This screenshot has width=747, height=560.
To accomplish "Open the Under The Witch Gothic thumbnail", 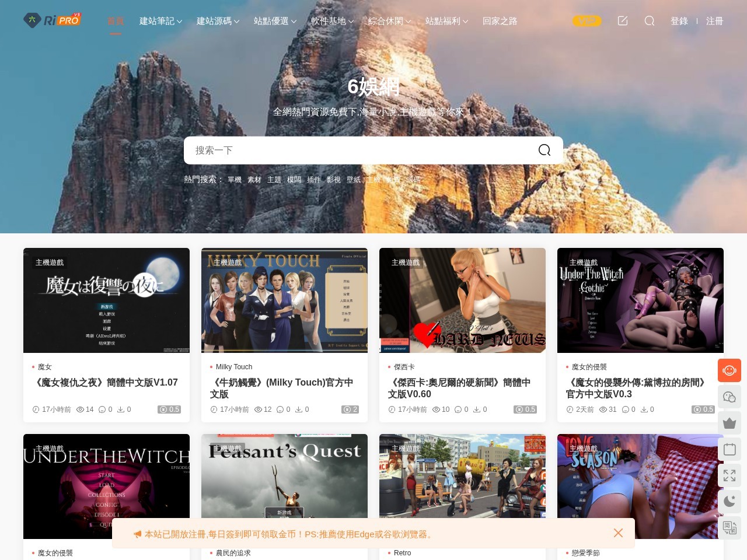I will click(640, 300).
